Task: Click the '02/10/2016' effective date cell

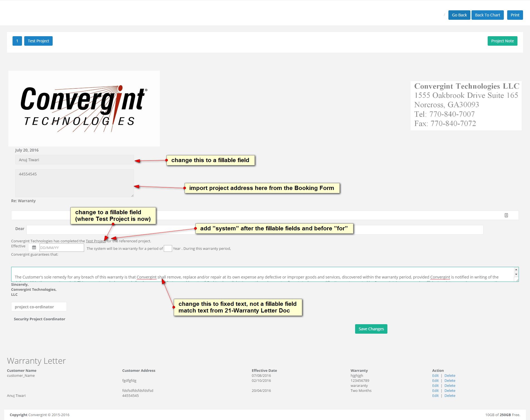Action: [261, 381]
